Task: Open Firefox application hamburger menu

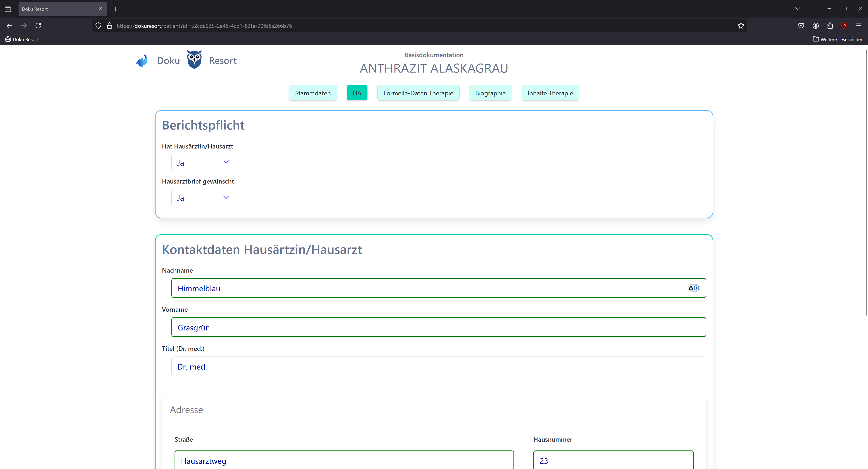Action: click(x=859, y=26)
